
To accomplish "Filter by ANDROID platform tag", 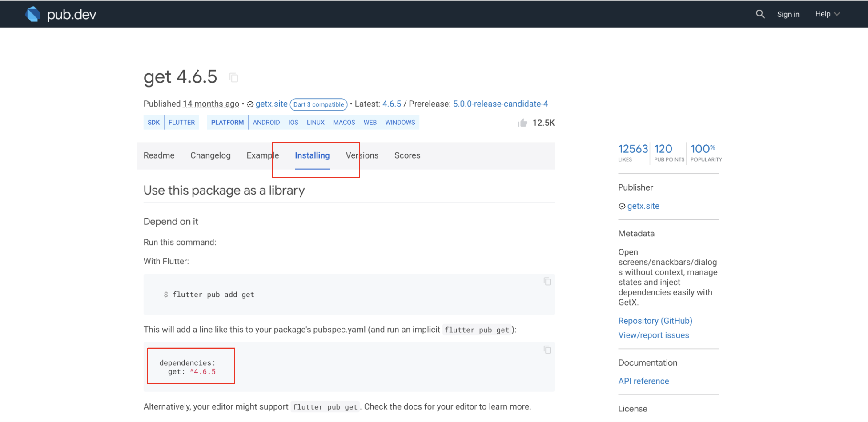I will point(266,123).
